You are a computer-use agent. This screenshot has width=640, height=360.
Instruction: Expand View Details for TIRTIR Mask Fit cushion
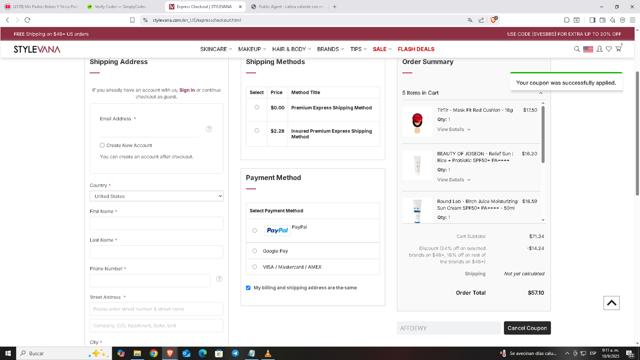pos(453,129)
